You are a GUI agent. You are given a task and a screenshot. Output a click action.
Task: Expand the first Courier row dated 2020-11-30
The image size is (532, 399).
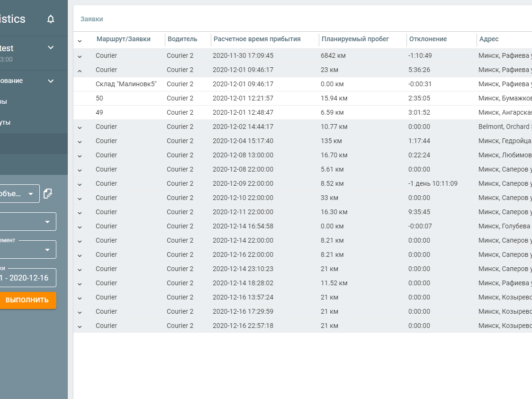click(80, 56)
